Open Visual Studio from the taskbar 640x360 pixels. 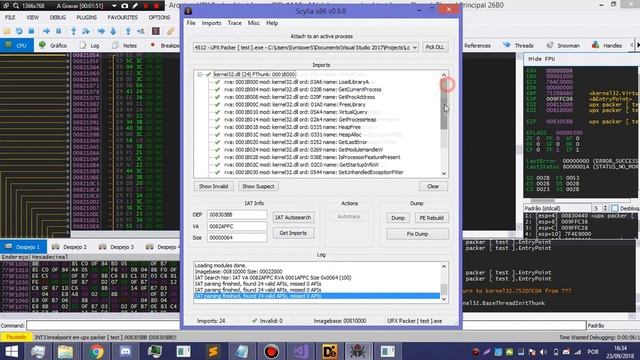300,351
